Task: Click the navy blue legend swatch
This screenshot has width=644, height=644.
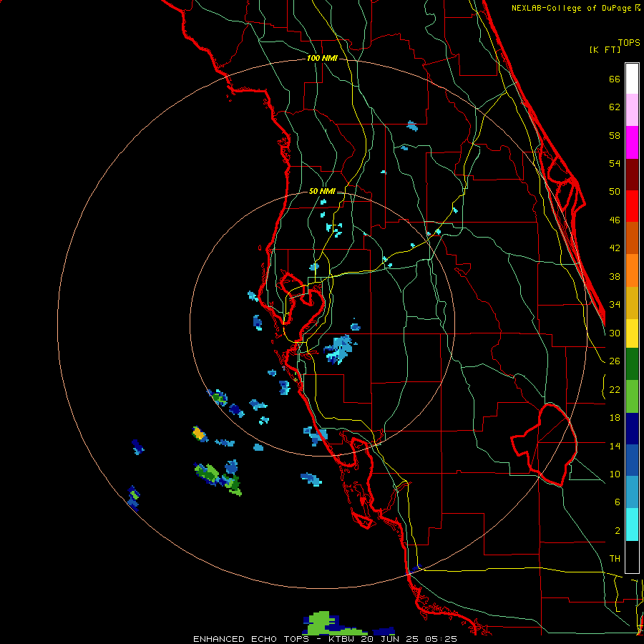Action: tap(632, 429)
